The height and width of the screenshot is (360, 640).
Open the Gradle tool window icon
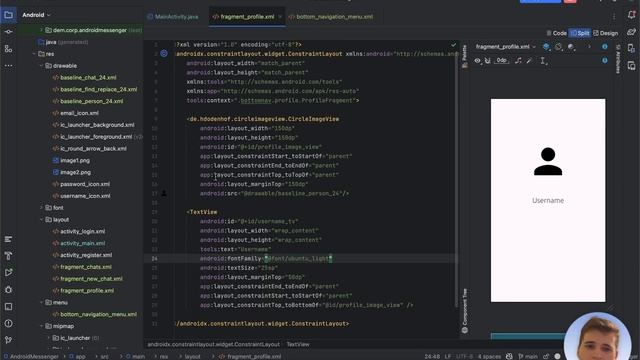tap(631, 32)
